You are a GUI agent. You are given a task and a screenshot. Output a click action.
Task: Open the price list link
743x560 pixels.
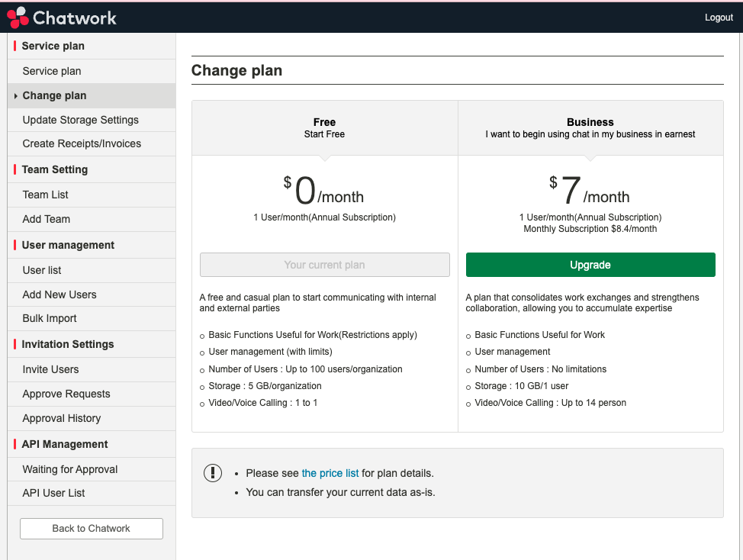[x=330, y=473]
